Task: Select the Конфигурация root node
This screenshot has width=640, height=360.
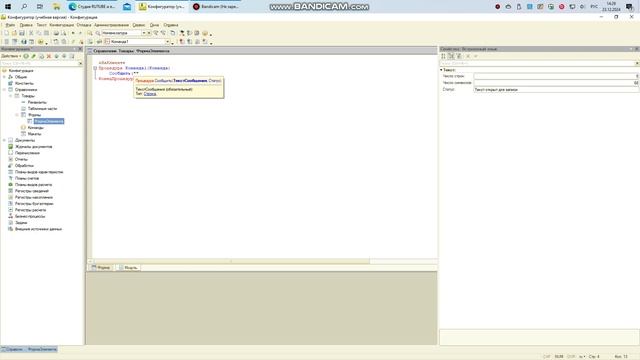Action: [x=21, y=71]
